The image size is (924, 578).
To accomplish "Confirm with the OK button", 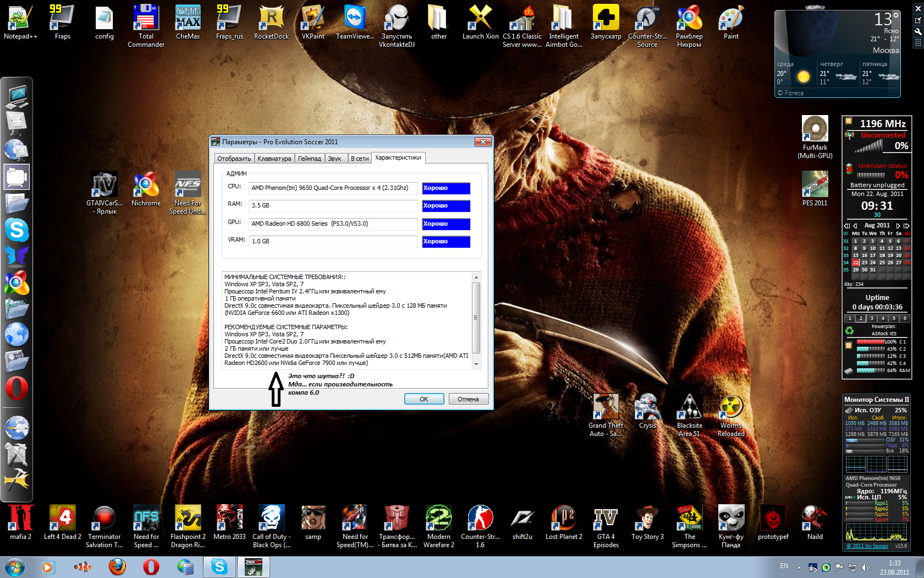I will (x=424, y=399).
